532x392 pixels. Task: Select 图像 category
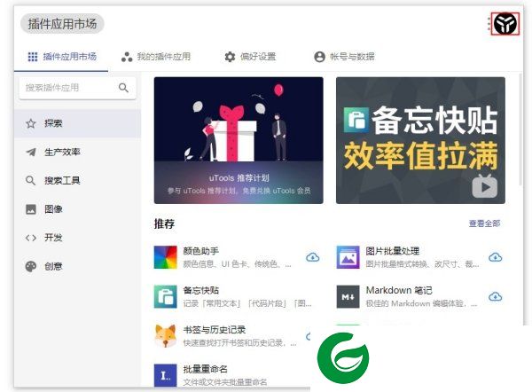pyautogui.click(x=77, y=209)
